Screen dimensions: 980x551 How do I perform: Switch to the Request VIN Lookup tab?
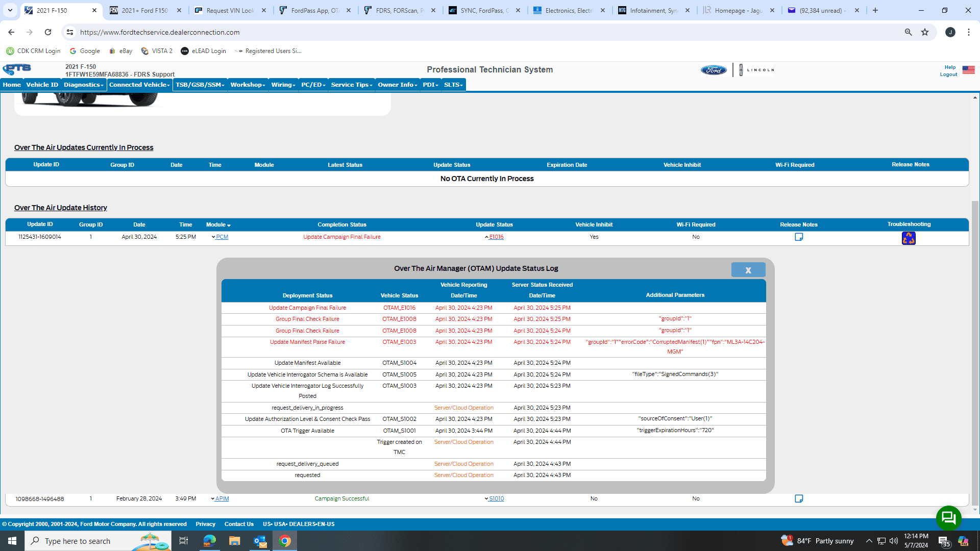click(230, 10)
